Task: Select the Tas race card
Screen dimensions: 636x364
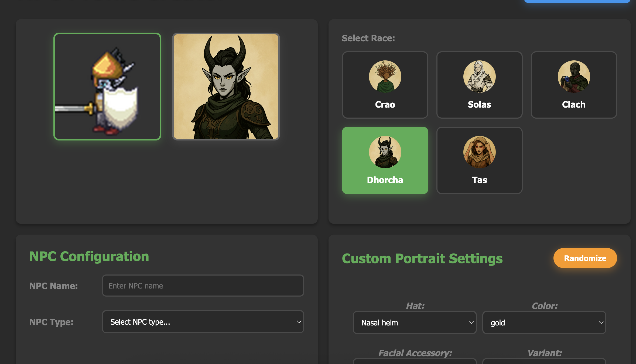Action: (x=479, y=160)
